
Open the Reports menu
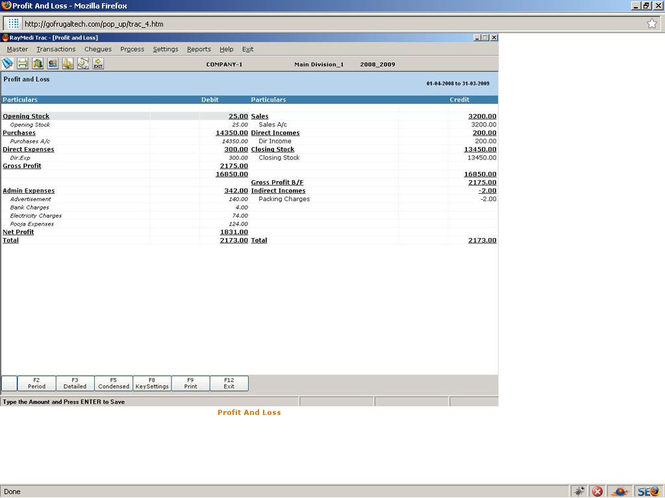(199, 49)
